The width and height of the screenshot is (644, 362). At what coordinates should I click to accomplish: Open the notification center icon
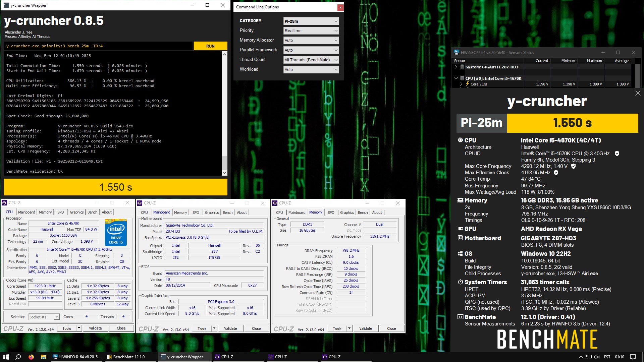633,357
